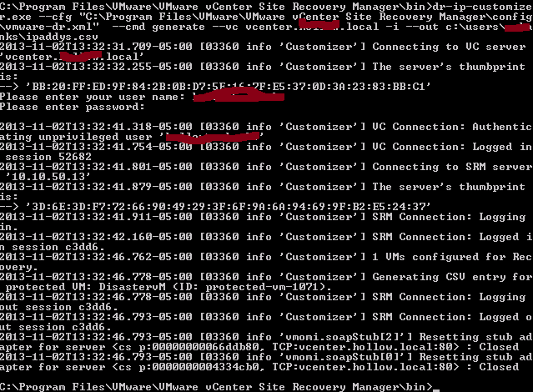Click the VM name 'DisastervM' in the output

click(x=133, y=287)
